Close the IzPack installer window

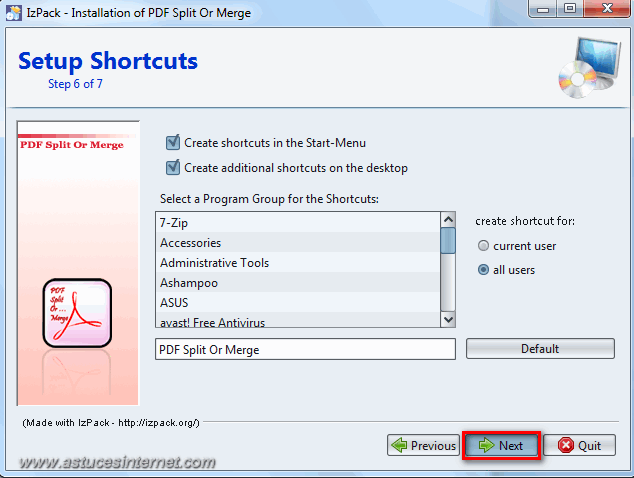tap(607, 8)
